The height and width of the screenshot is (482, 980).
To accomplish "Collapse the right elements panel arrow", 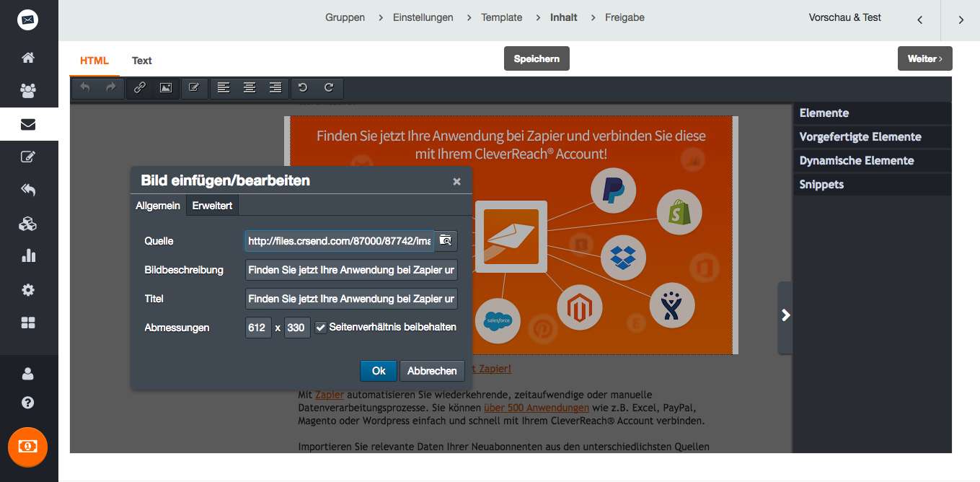I will [x=785, y=315].
